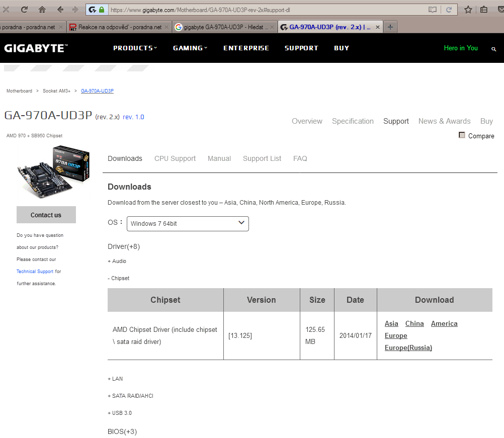Click the 970A-UD3P motherboard product image
504x438 pixels.
pyautogui.click(x=54, y=171)
